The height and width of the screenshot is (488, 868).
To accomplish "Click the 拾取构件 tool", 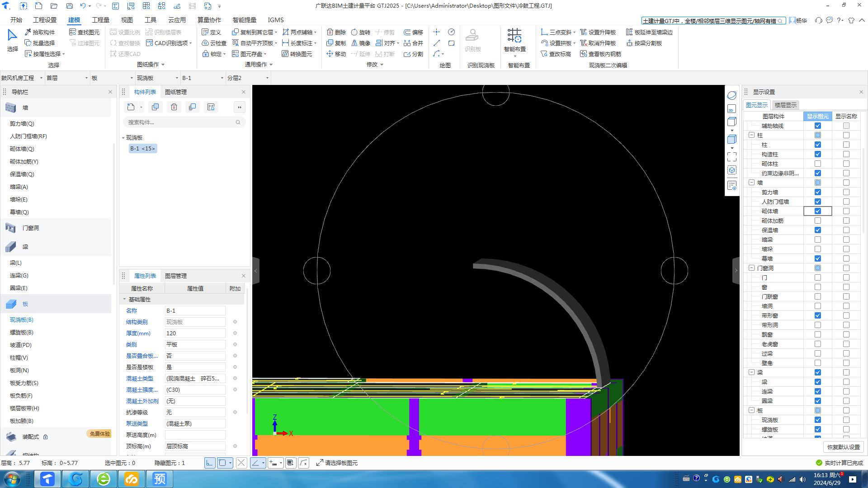I will pos(40,32).
